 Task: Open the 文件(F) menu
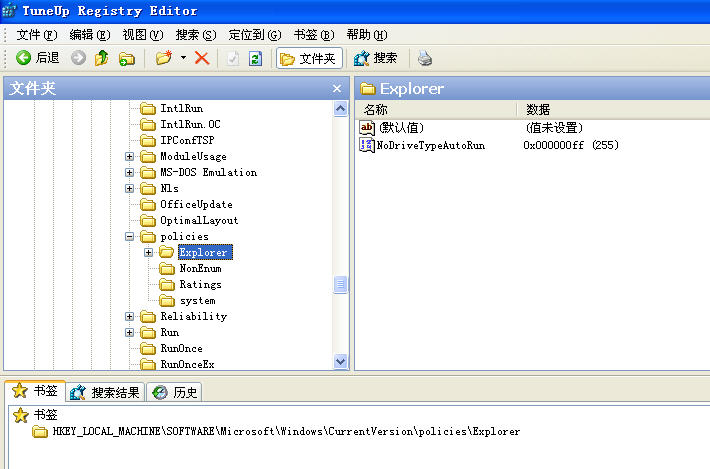tap(37, 35)
